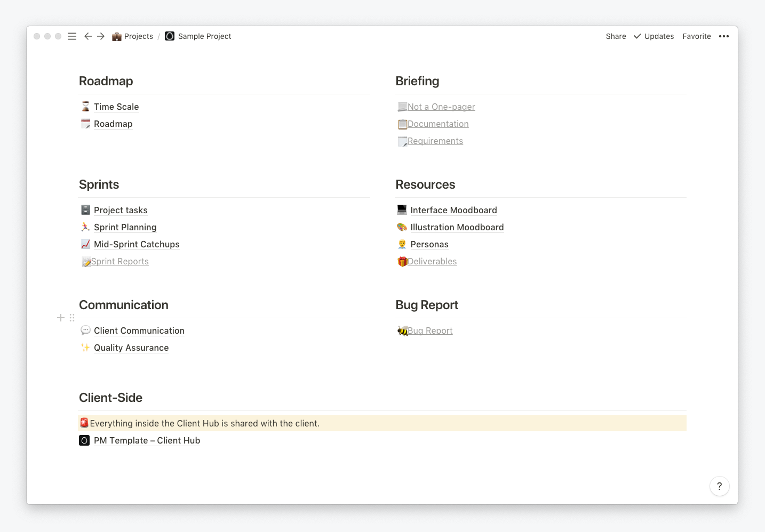Click the plus icon to add a block
This screenshot has height=532, width=765.
(61, 318)
